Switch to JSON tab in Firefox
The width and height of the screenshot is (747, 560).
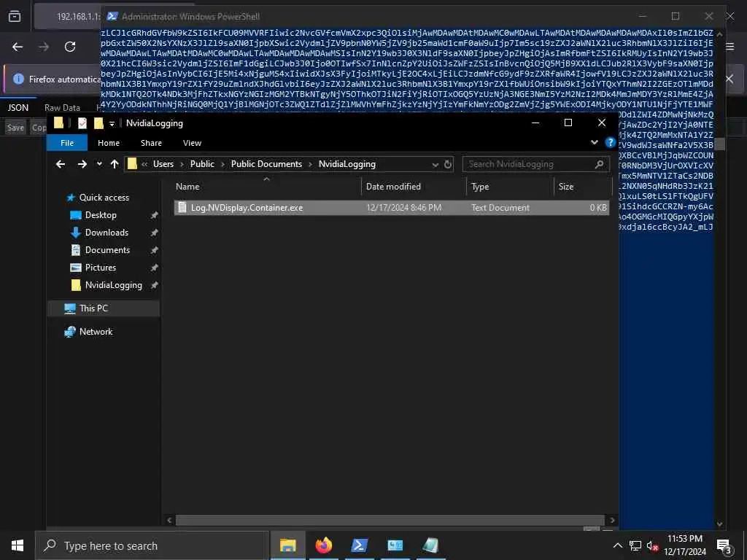[x=18, y=108]
